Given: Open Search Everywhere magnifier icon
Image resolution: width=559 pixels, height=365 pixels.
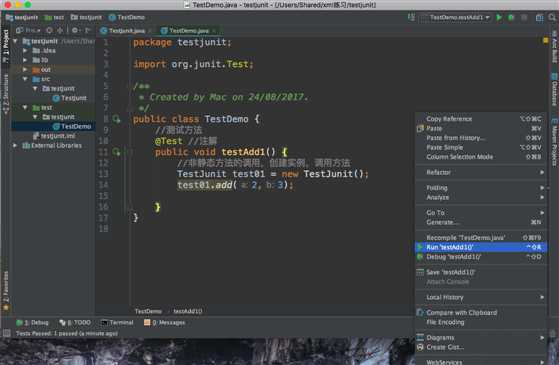Looking at the screenshot, I should tap(552, 17).
